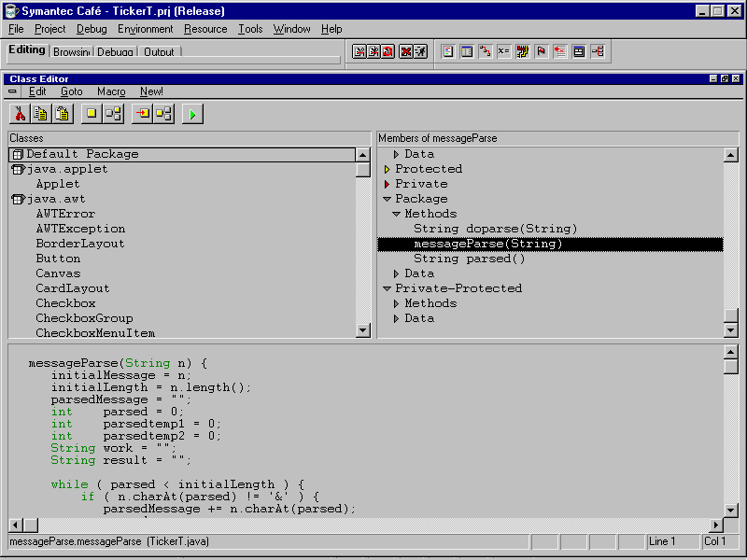Click the single yellow square class icon

[92, 114]
